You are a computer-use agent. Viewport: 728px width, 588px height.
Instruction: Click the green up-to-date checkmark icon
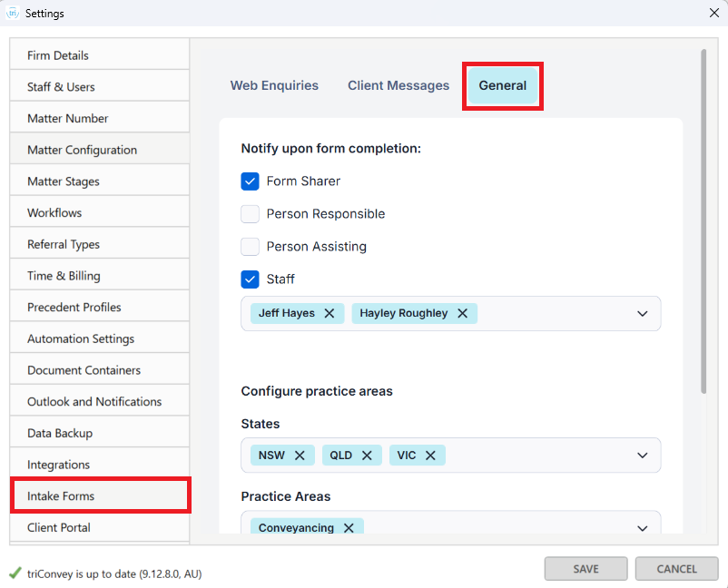15,573
